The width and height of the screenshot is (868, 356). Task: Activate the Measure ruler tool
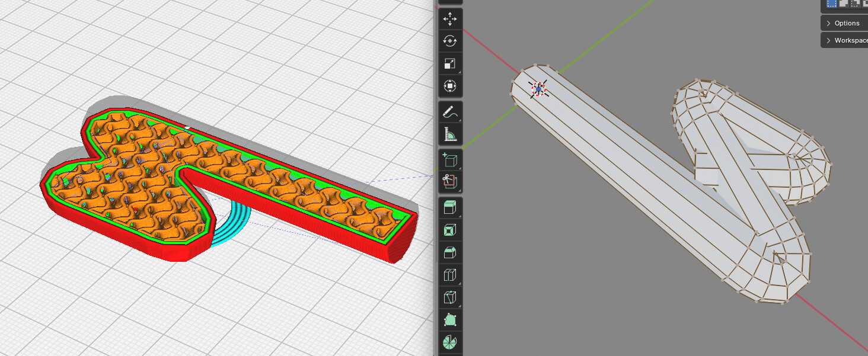(x=450, y=134)
